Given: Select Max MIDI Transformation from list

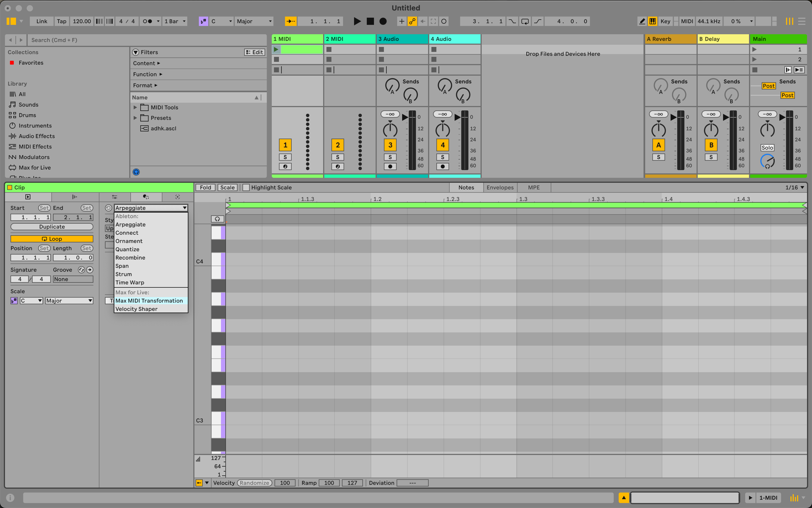Looking at the screenshot, I should coord(151,301).
